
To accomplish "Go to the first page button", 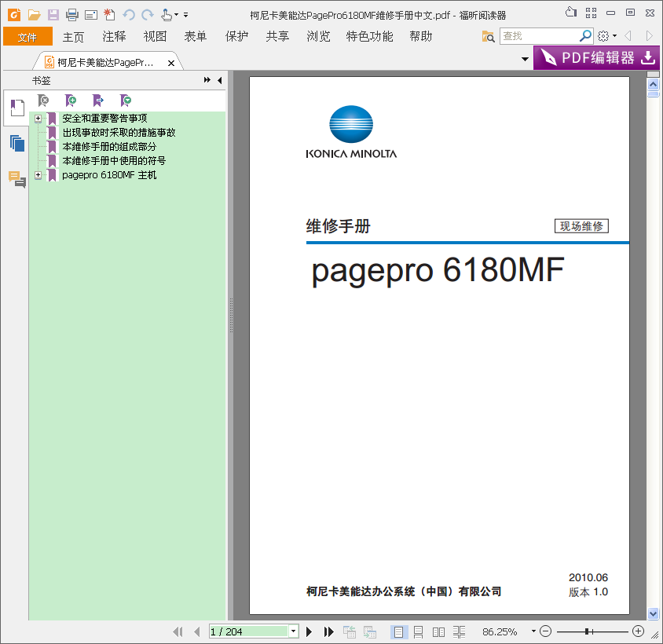I will coord(178,631).
